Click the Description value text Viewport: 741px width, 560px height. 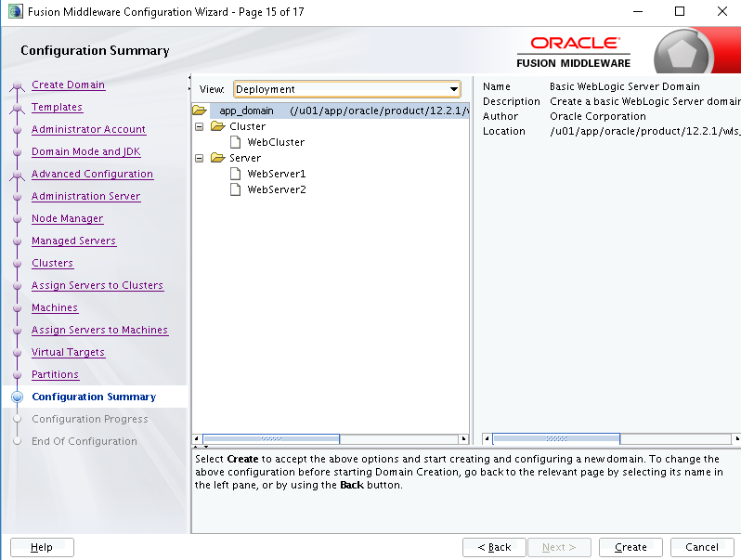(645, 101)
